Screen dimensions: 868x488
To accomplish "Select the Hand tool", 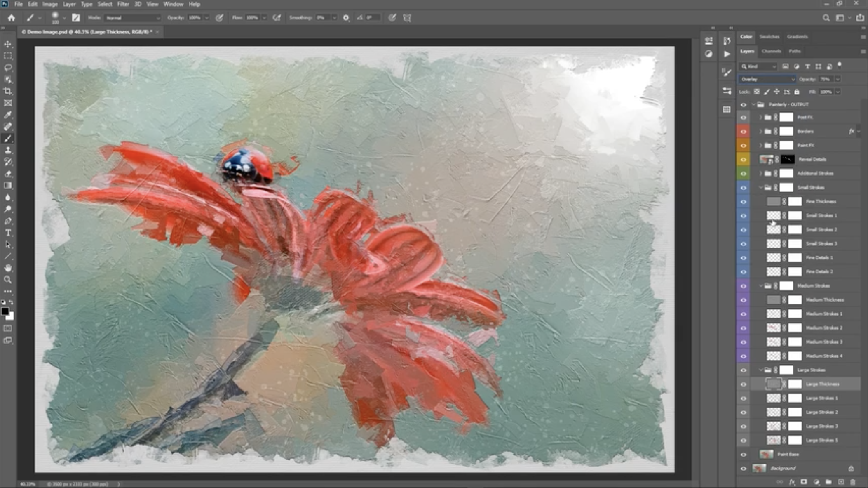I will pos(8,268).
